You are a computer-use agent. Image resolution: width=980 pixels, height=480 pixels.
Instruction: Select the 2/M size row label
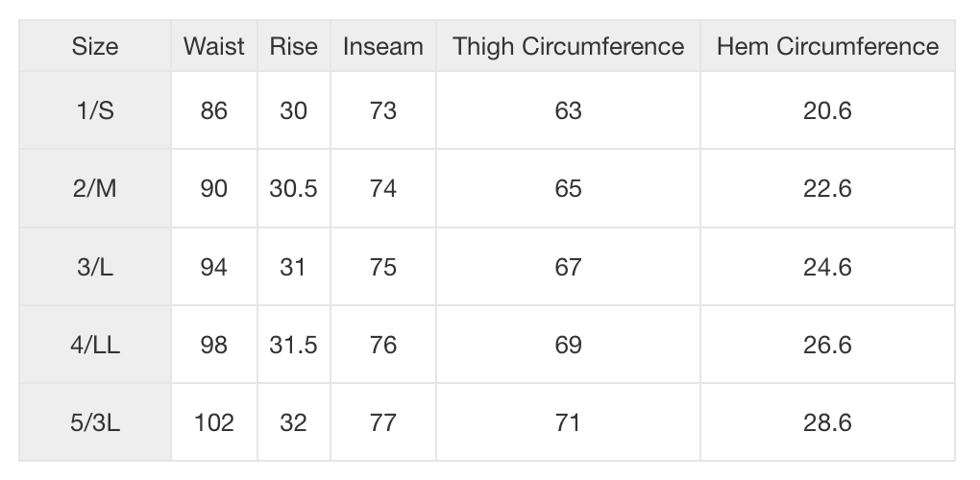click(x=95, y=189)
